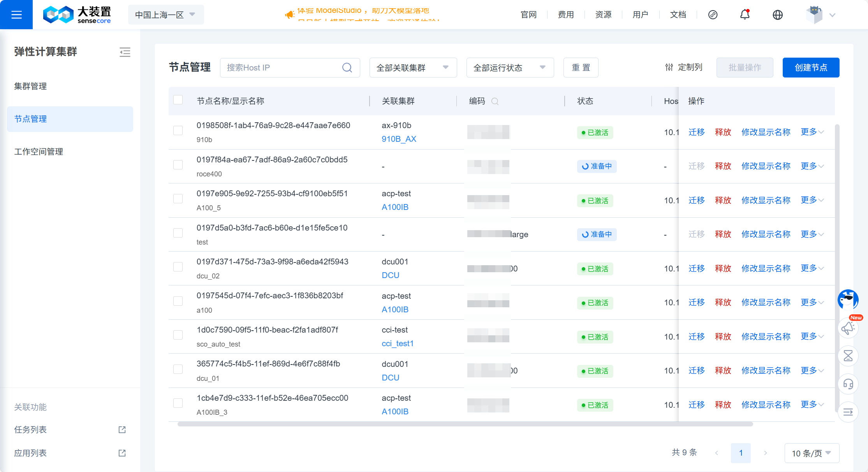Open 工作空间管理 sidebar item

coord(39,151)
